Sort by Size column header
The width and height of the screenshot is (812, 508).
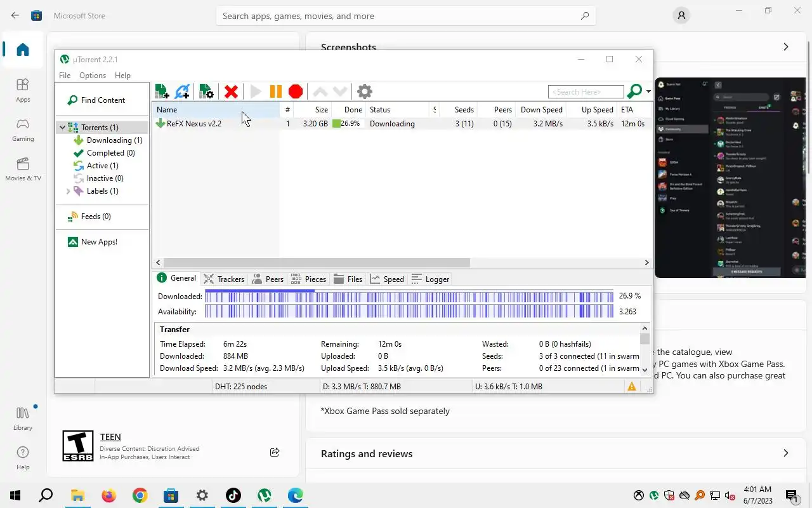click(311, 110)
